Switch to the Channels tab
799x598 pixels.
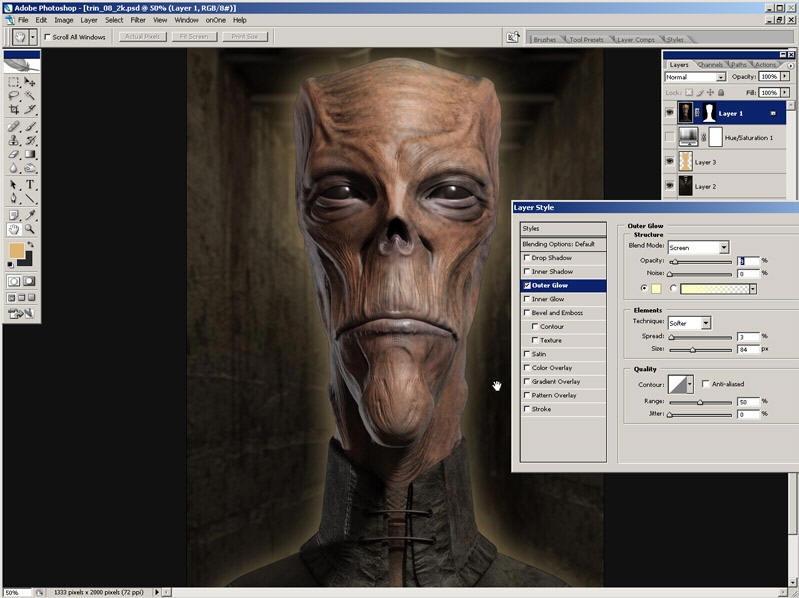click(x=710, y=65)
